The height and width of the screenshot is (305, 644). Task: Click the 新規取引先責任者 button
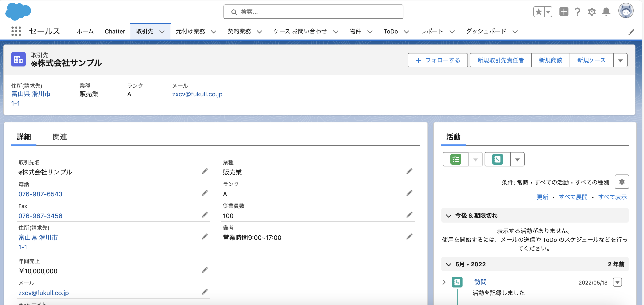501,60
